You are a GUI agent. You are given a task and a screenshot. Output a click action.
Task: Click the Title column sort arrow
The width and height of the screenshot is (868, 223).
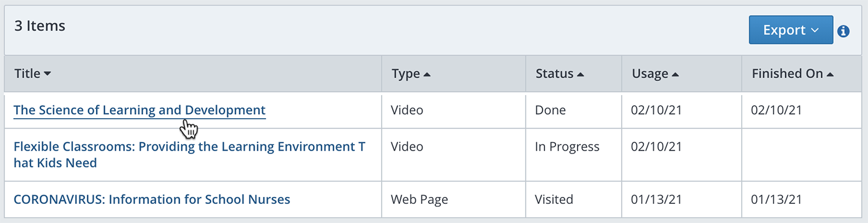coord(47,74)
